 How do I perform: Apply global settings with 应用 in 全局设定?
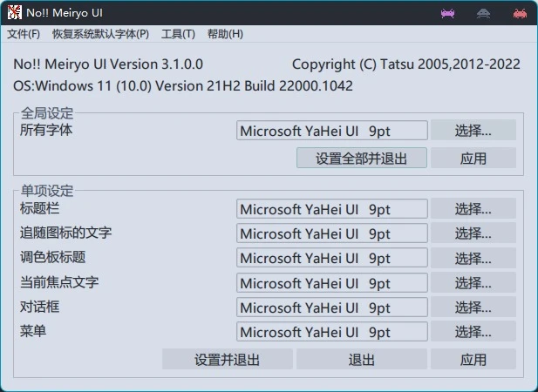pyautogui.click(x=473, y=158)
